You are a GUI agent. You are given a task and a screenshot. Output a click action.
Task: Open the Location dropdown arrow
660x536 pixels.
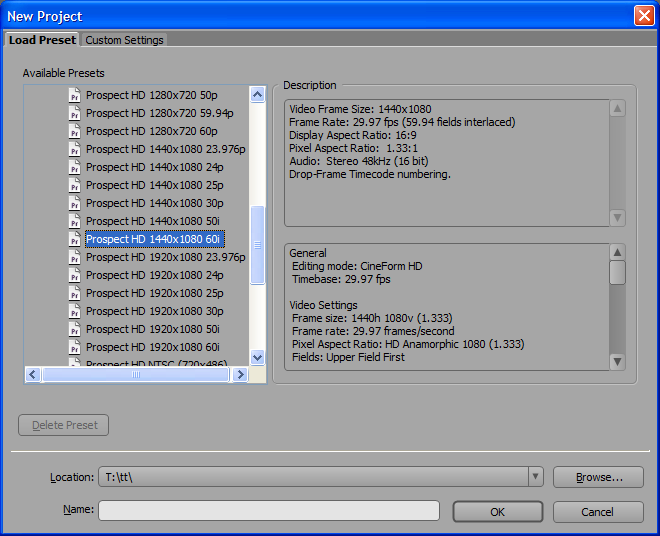tap(535, 477)
